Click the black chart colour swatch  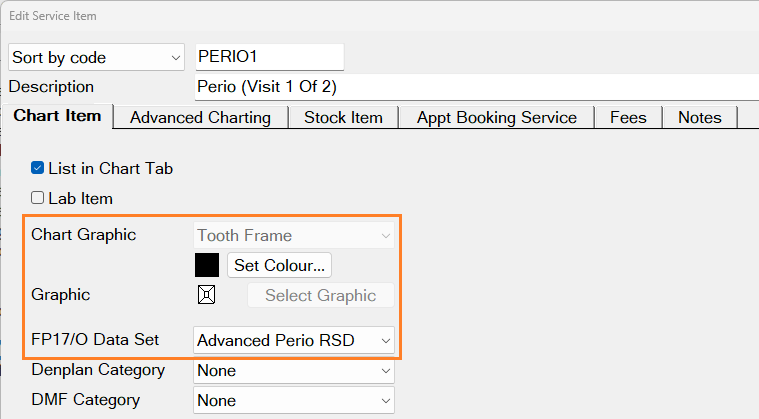[207, 265]
